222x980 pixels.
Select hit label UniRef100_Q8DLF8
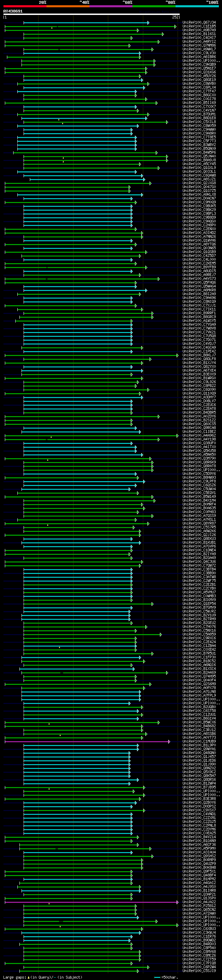coord(199,359)
